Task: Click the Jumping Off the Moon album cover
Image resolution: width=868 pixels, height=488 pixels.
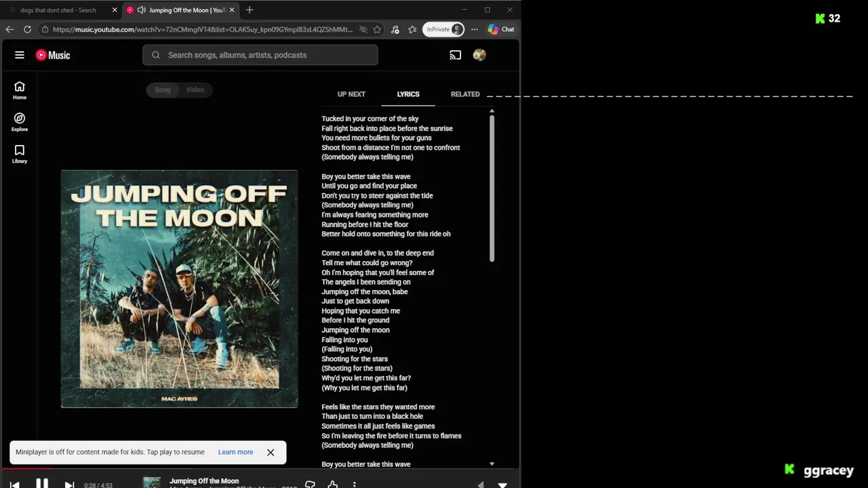Action: point(179,289)
